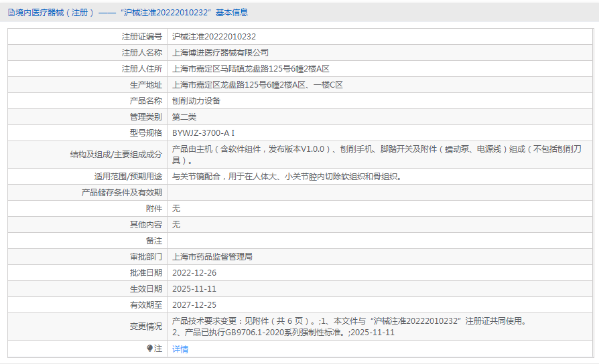Click address 上海市嘉定区马陆镇龙盘路125号6幢2楼A区
599x364 pixels.
pos(251,69)
